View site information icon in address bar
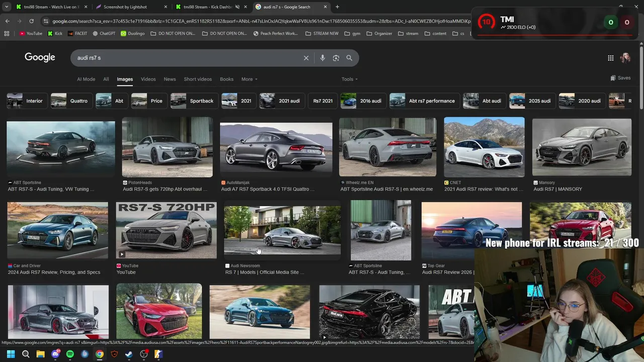 point(46,21)
